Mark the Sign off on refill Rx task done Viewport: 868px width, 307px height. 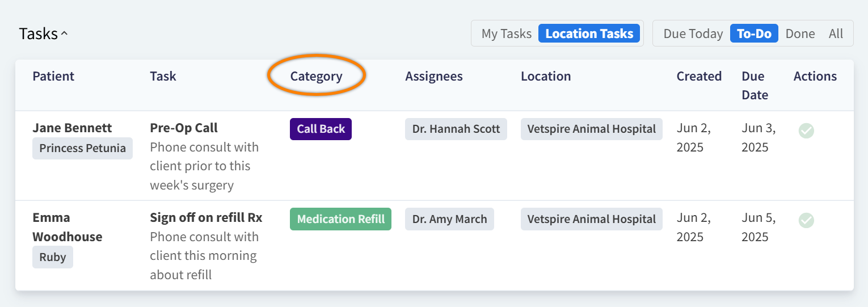click(806, 220)
